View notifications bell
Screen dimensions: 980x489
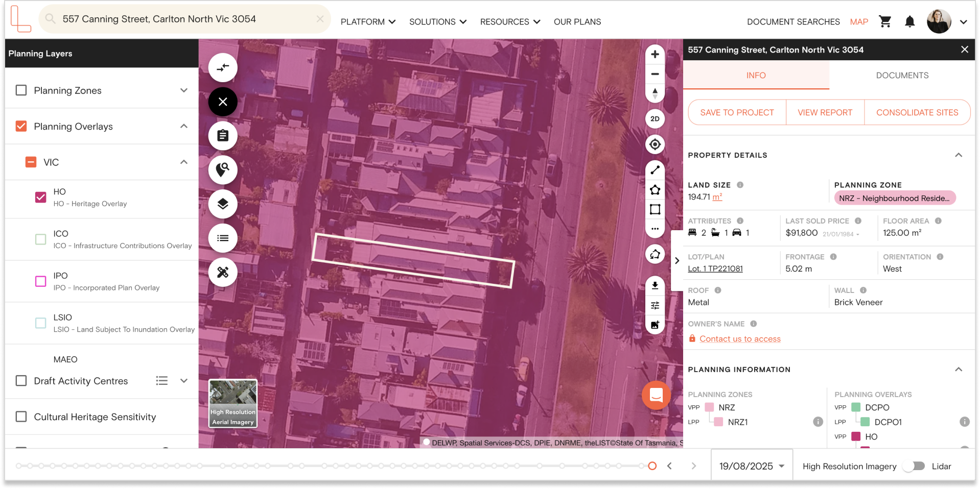click(909, 21)
